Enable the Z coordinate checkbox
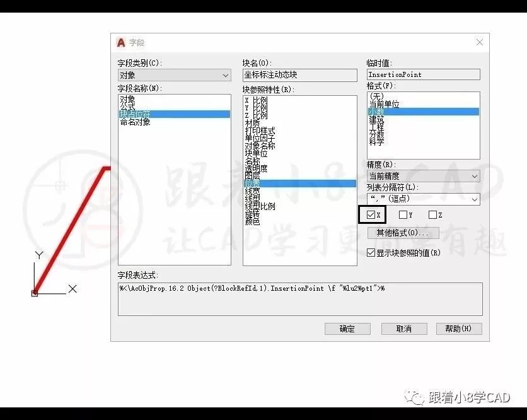Viewport: 527px width, 420px height. point(432,214)
